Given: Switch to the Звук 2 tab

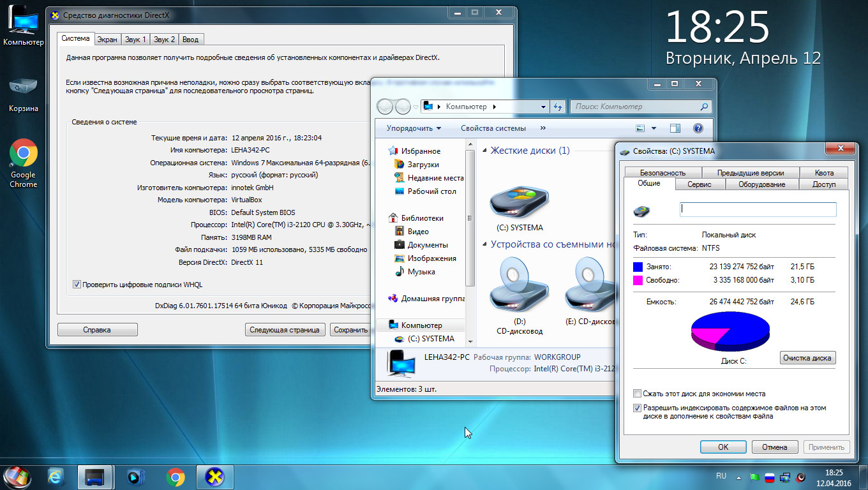Looking at the screenshot, I should tap(164, 40).
